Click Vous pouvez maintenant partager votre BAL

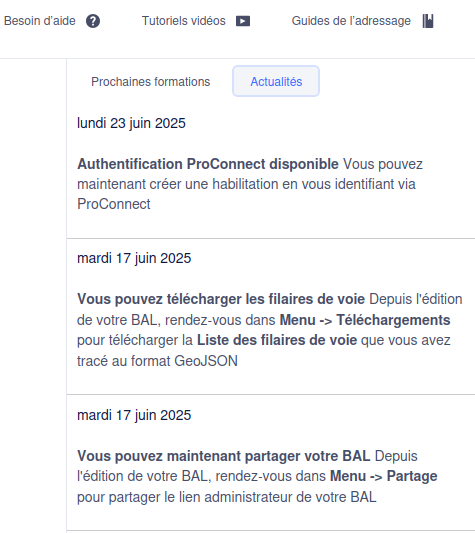[223, 456]
